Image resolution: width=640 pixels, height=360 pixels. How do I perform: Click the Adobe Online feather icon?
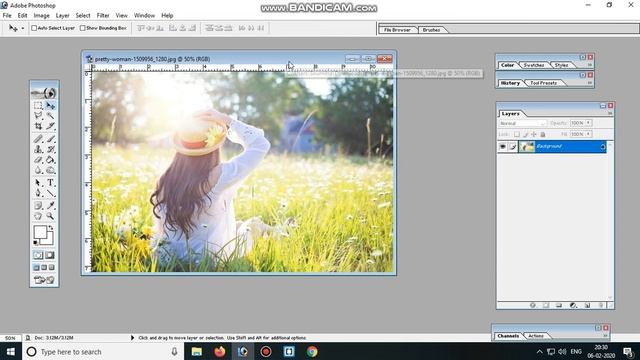(x=44, y=93)
